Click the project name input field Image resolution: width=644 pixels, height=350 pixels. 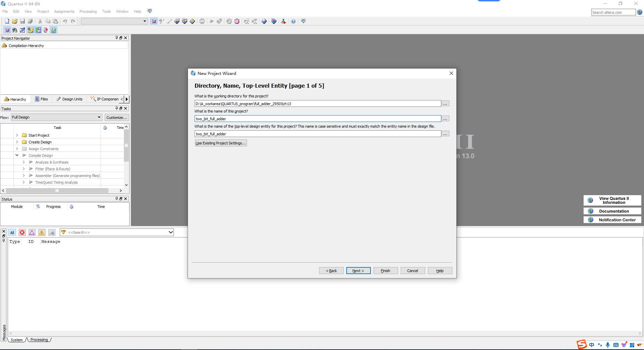pos(318,119)
